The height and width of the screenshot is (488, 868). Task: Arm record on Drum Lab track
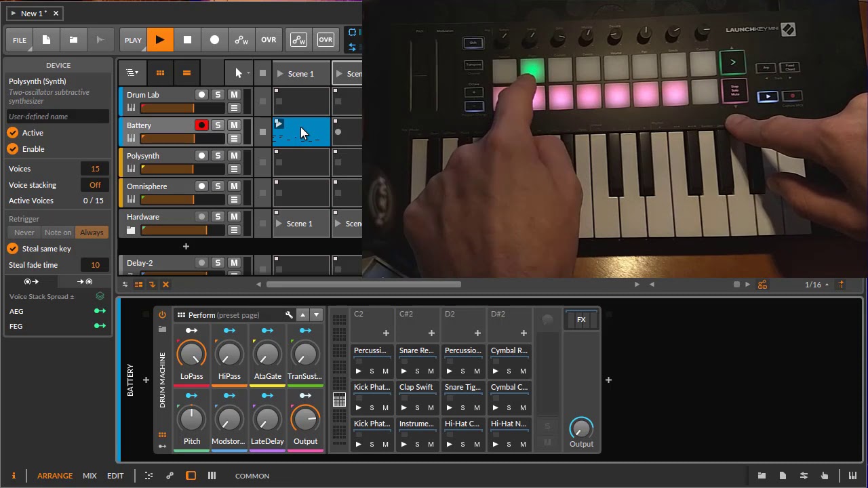(201, 95)
